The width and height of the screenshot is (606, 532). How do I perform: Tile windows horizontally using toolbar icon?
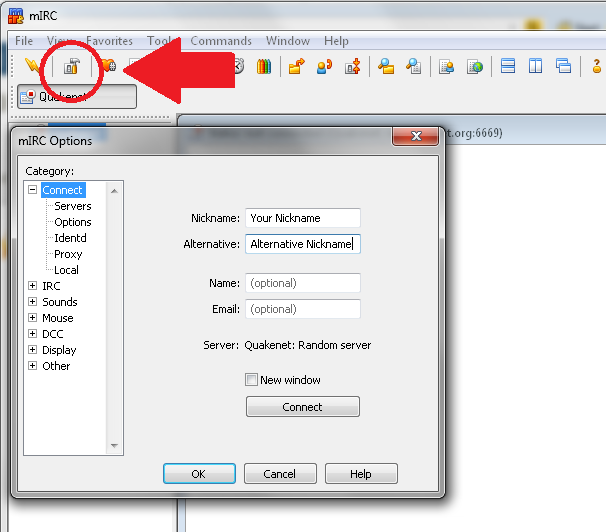pyautogui.click(x=508, y=67)
